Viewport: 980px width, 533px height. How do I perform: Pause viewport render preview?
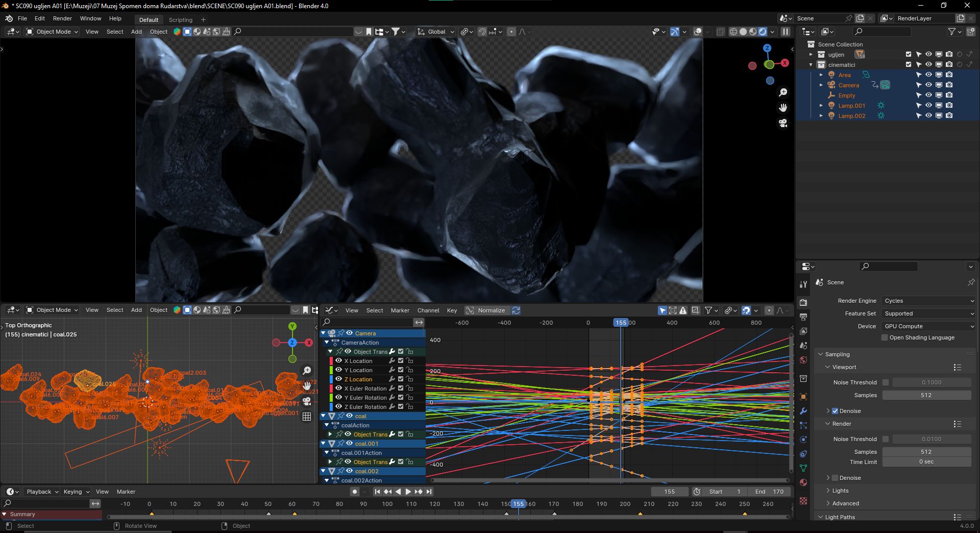(x=786, y=32)
